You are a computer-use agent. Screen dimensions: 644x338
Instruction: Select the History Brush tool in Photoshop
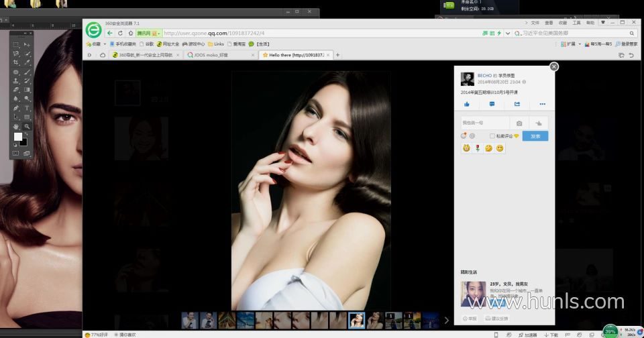27,81
